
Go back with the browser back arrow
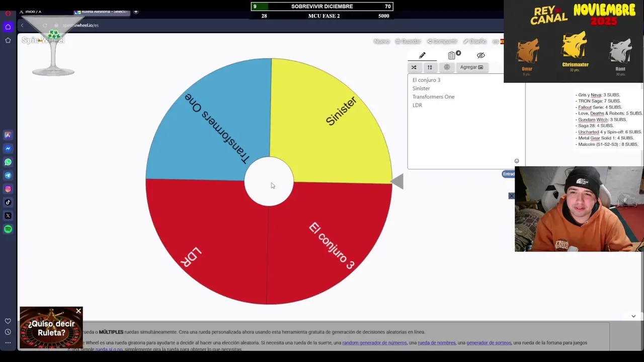click(22, 25)
